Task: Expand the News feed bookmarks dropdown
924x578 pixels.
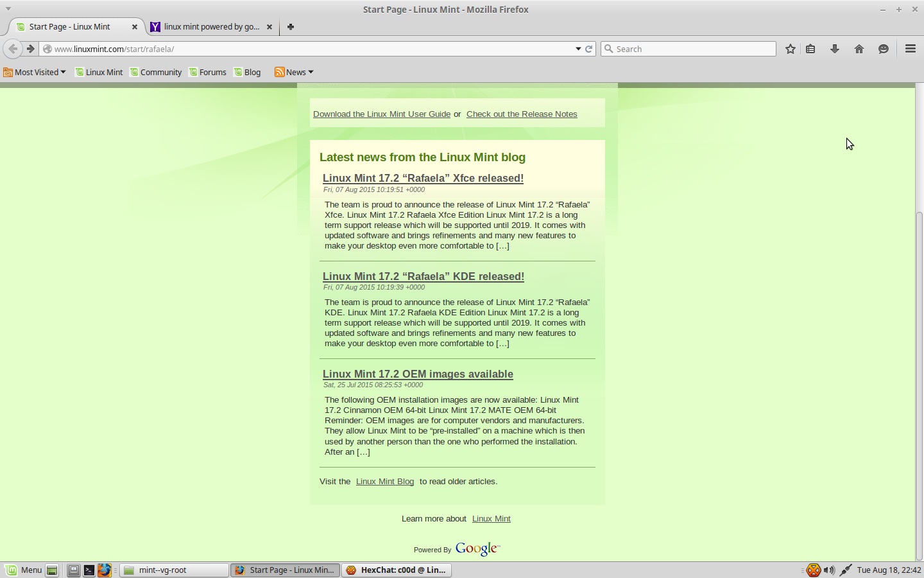Action: [294, 72]
